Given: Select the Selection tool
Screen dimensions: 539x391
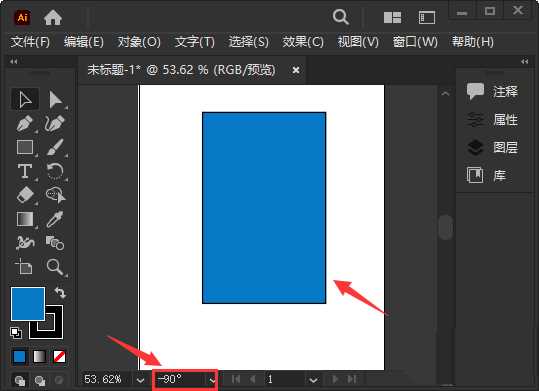Looking at the screenshot, I should (x=25, y=100).
